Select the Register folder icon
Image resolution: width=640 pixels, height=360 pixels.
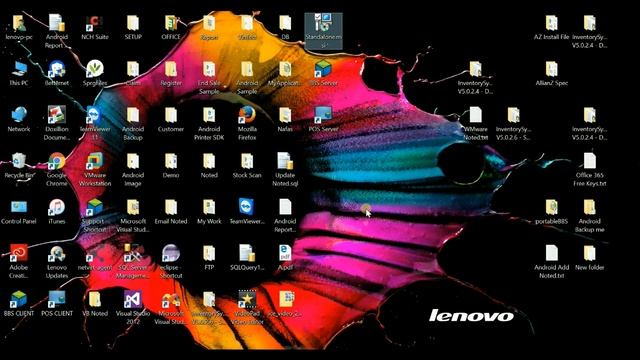(x=171, y=69)
